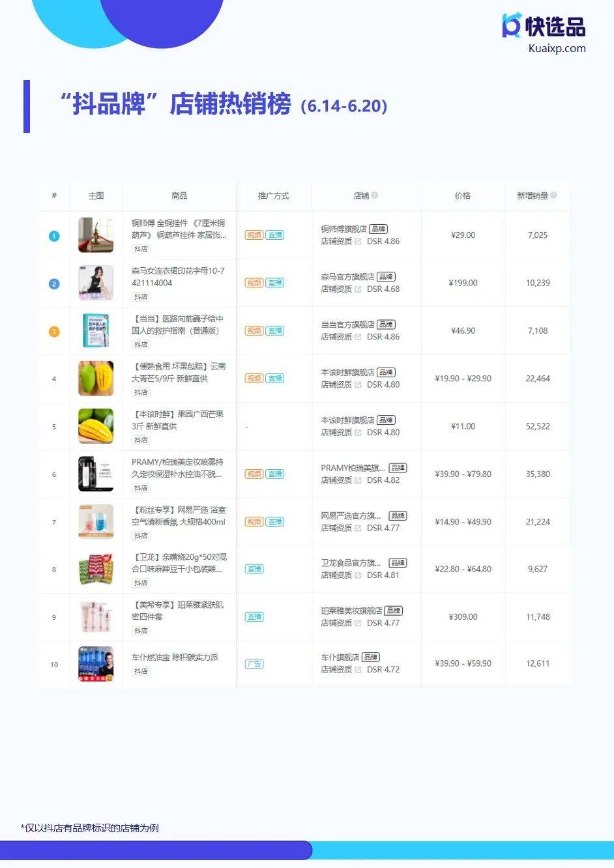Click rank 2 badge icon

tap(54, 284)
